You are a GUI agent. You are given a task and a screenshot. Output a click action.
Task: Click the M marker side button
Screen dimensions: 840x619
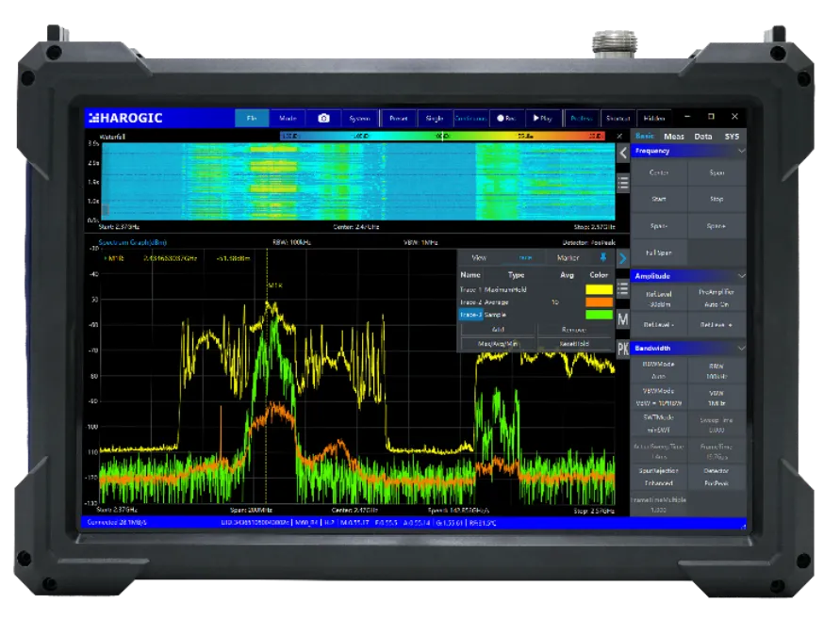click(622, 319)
